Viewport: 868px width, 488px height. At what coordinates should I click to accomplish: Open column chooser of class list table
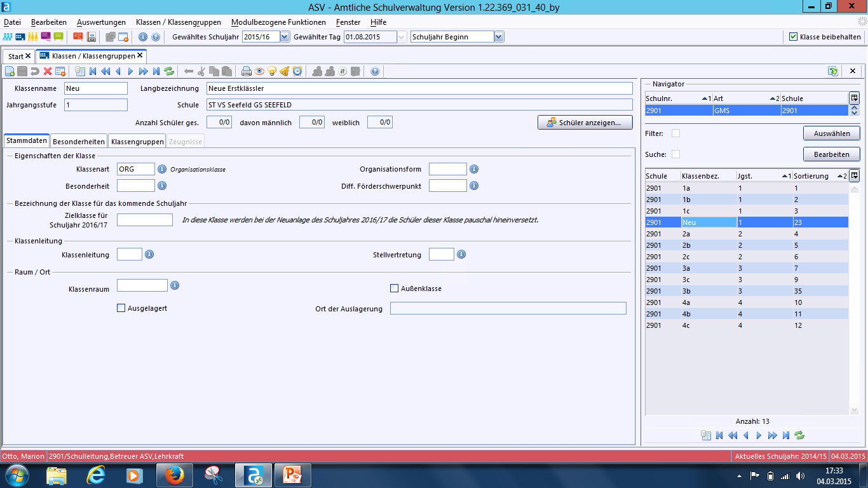coord(855,175)
